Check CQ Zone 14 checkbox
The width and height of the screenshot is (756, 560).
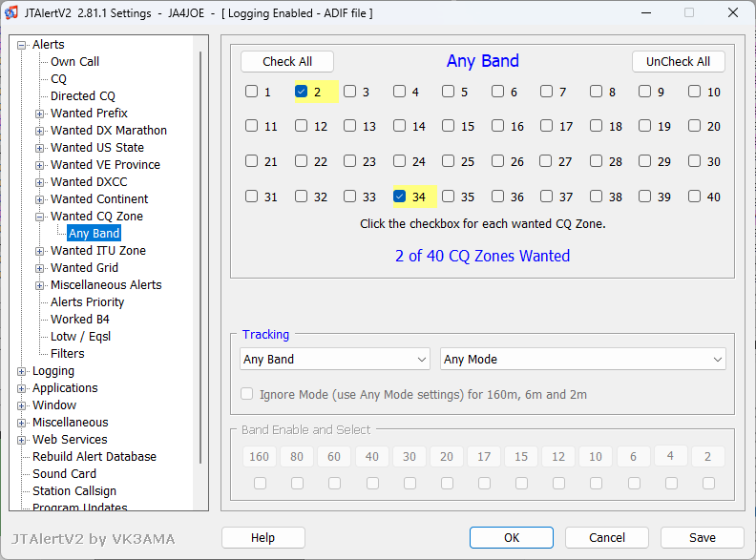coord(399,126)
